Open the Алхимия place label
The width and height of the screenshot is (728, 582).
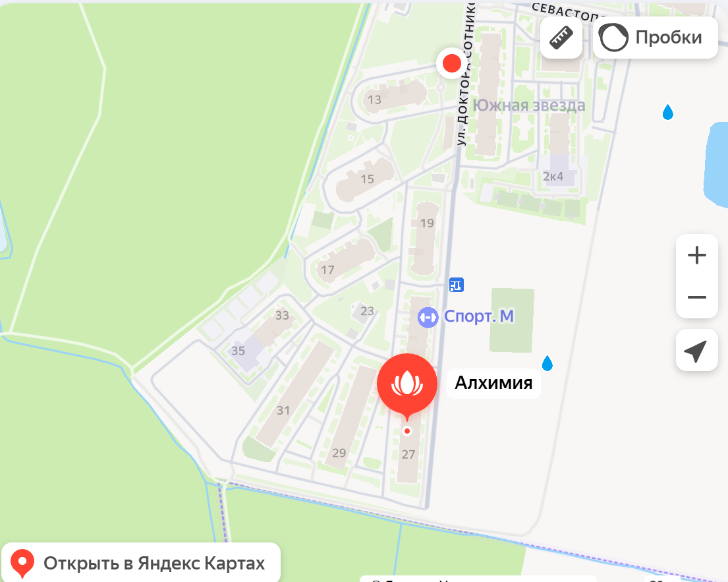pos(493,383)
